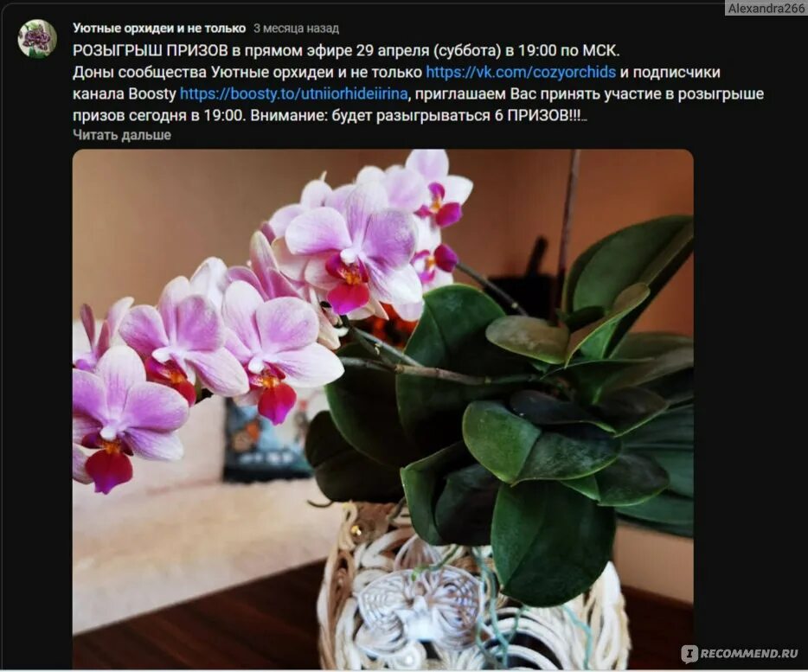Image resolution: width=808 pixels, height=672 pixels.
Task: Click the 6 ПРИЗОВ!!! text in post
Action: pos(538,115)
